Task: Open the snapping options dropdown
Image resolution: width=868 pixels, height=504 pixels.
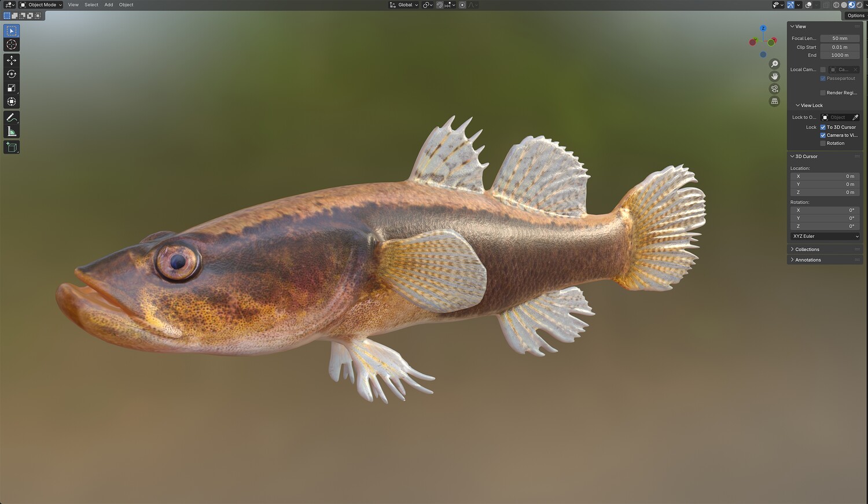Action: 450,5
